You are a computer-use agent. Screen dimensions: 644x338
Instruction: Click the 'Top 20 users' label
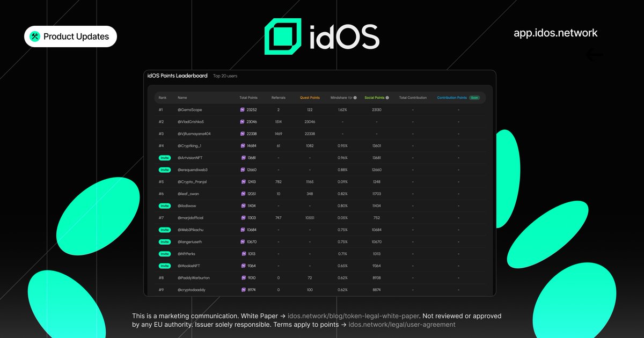(x=225, y=76)
